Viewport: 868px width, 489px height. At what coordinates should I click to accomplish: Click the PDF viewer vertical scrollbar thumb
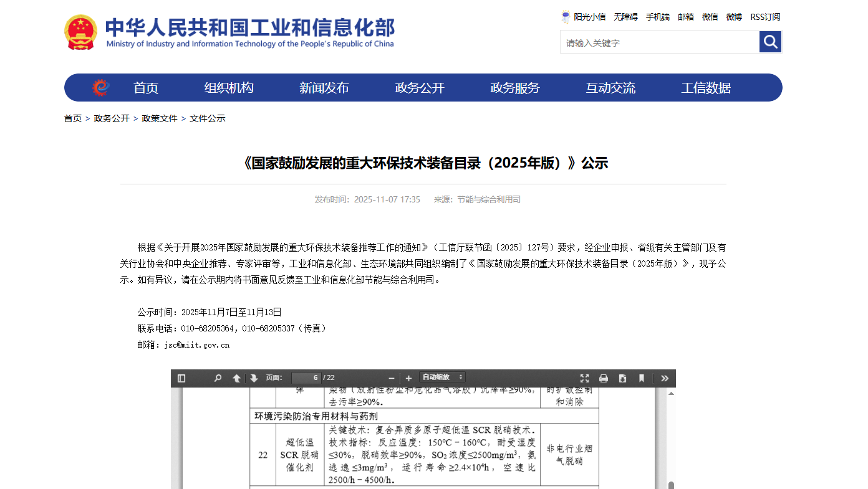coord(671,485)
